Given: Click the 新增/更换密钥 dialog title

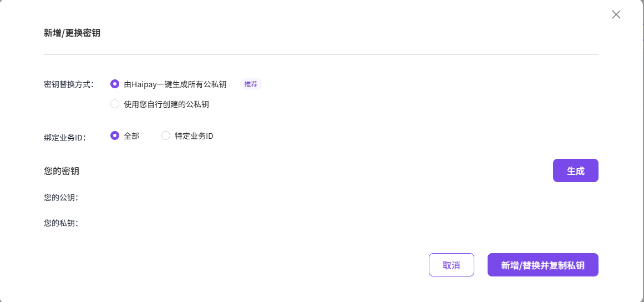Looking at the screenshot, I should [72, 33].
